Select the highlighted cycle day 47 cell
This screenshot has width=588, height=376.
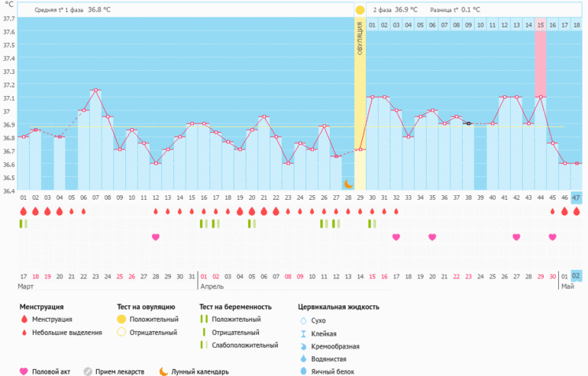[x=576, y=198]
